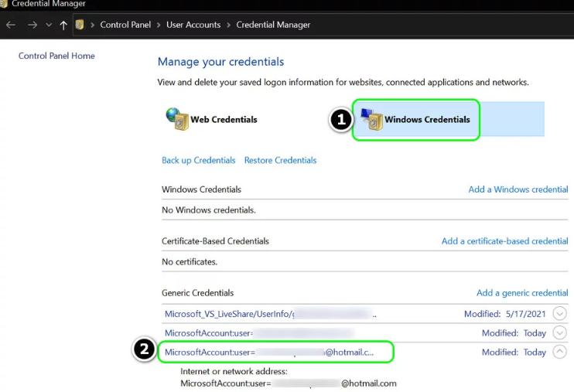Click Modified: 5/17/2021 text
The image size is (574, 392).
click(505, 314)
